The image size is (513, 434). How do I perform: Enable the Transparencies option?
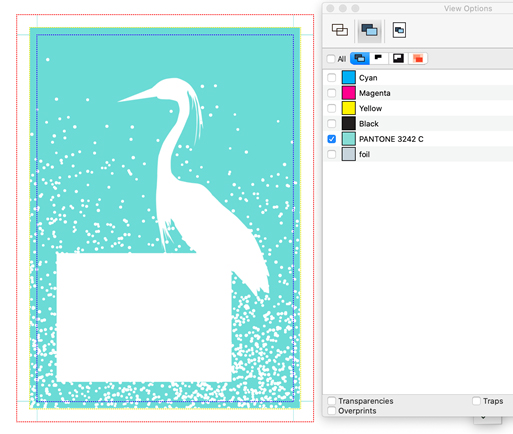pos(331,401)
